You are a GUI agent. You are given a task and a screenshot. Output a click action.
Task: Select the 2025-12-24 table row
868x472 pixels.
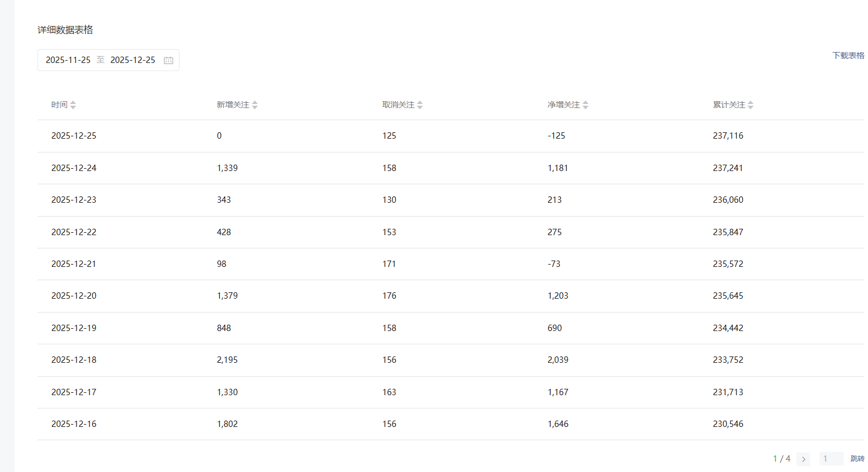pos(450,168)
